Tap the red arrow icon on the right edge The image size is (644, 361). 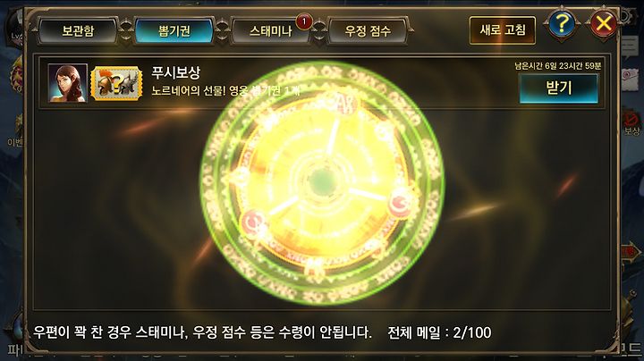pyautogui.click(x=631, y=252)
